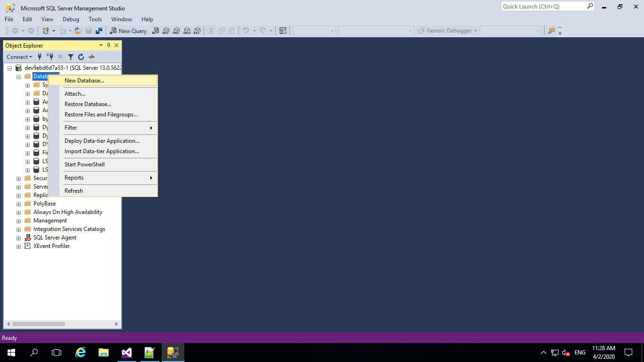Open Internet Explorer from the taskbar
Screen dimensions: 644x362
point(81,353)
